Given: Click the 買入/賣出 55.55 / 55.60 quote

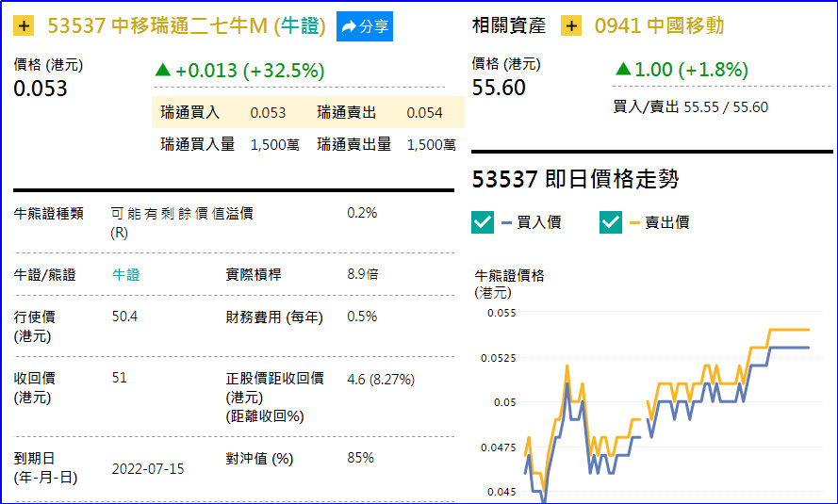Looking at the screenshot, I should (690, 107).
